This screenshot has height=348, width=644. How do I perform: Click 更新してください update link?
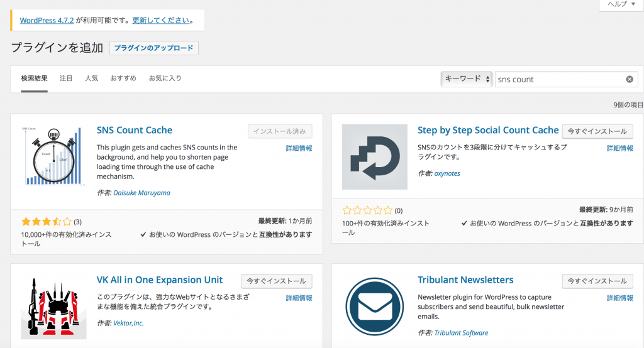tap(161, 20)
